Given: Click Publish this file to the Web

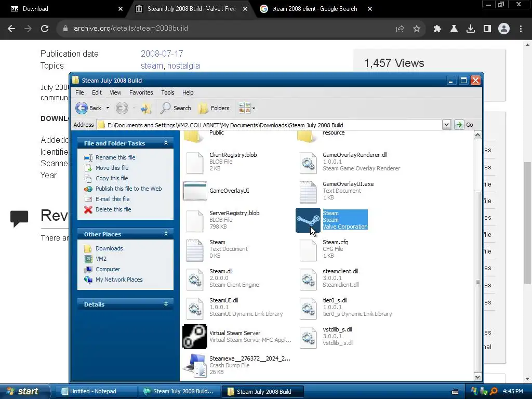Looking at the screenshot, I should click(x=129, y=189).
